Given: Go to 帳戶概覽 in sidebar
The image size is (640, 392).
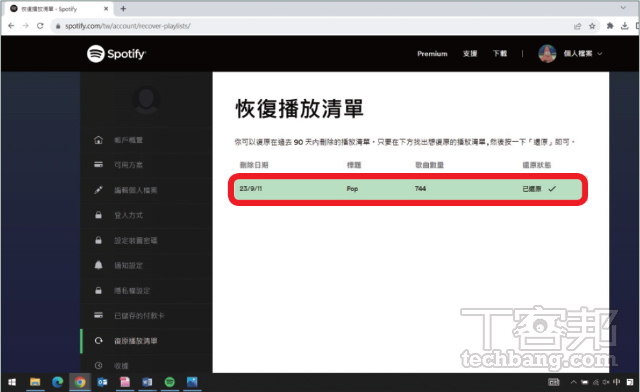Looking at the screenshot, I should click(128, 140).
